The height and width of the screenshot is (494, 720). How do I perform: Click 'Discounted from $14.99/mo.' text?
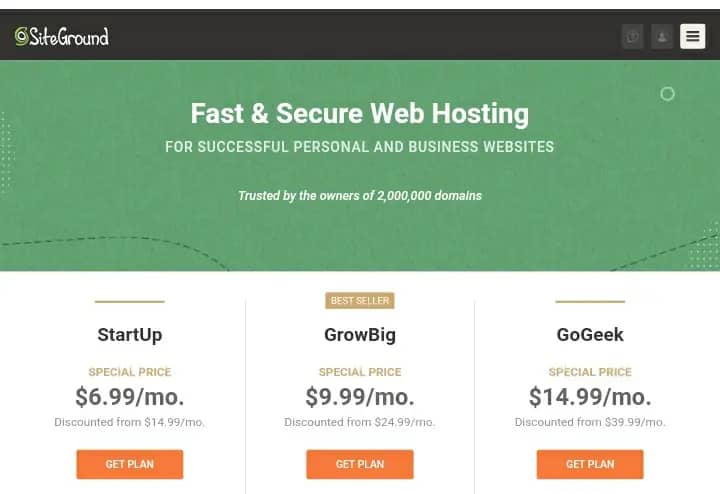point(129,422)
